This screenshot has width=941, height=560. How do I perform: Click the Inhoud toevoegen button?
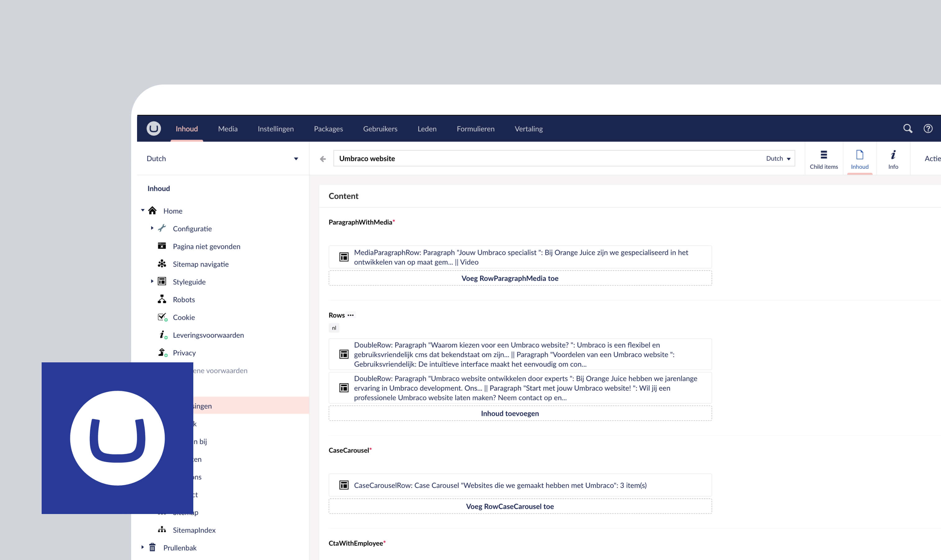click(x=510, y=413)
